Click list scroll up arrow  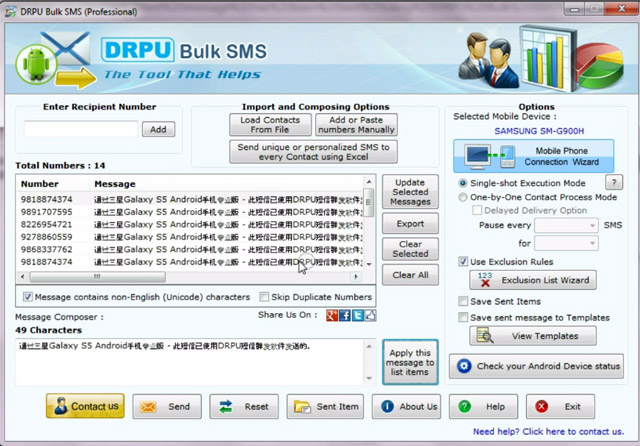[x=369, y=182]
